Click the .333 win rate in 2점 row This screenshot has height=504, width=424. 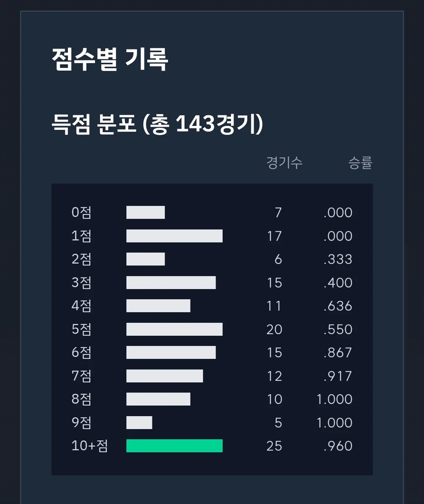(x=338, y=259)
